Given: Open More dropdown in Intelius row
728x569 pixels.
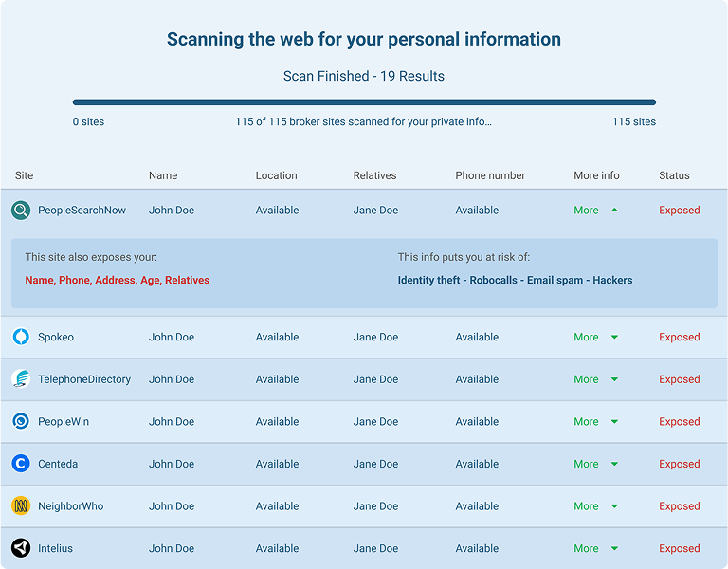Looking at the screenshot, I should tap(595, 548).
